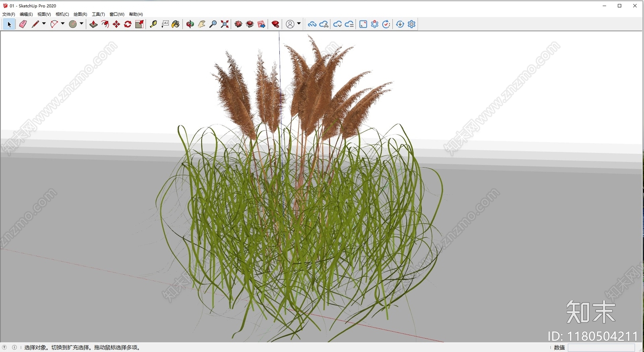Select the Orbit tool

[x=190, y=24]
